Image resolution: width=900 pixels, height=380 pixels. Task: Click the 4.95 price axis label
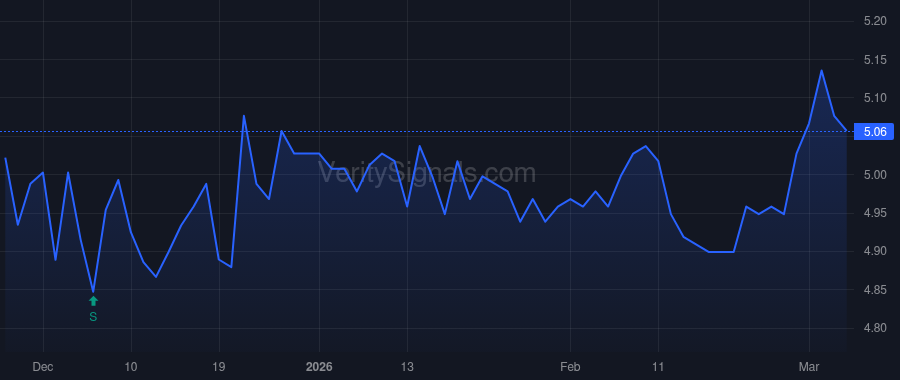pos(875,214)
